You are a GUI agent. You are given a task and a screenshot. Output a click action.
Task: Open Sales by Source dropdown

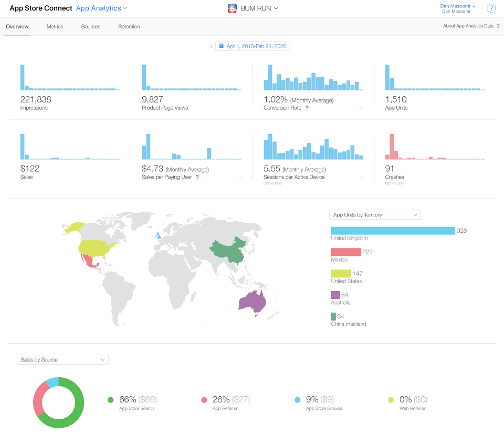[62, 360]
